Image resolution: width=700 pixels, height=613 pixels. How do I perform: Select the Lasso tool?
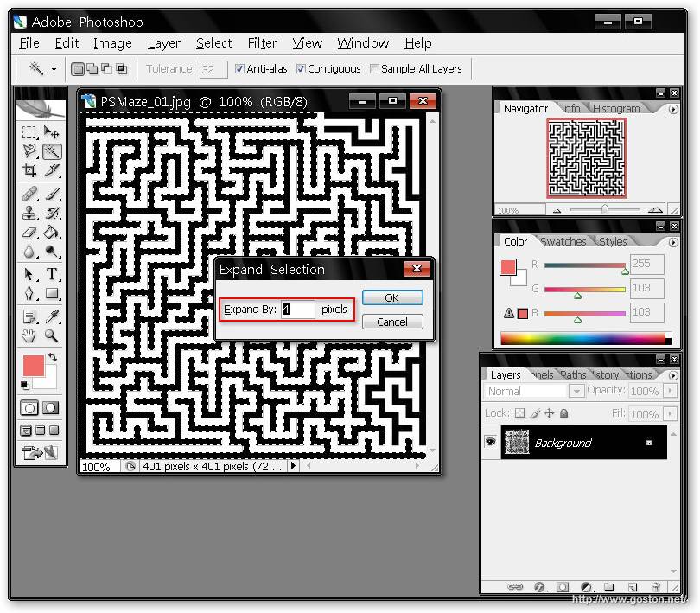pos(29,151)
